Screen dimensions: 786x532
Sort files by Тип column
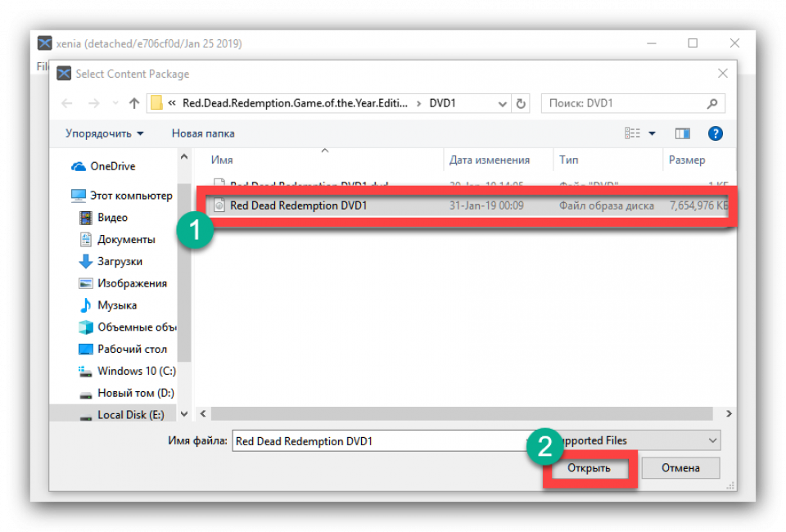point(568,160)
